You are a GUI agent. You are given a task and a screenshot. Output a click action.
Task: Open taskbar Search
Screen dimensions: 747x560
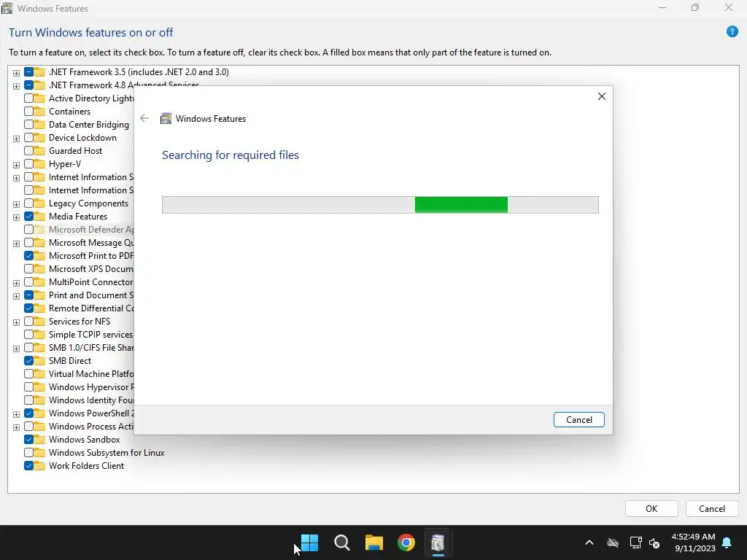pos(341,542)
